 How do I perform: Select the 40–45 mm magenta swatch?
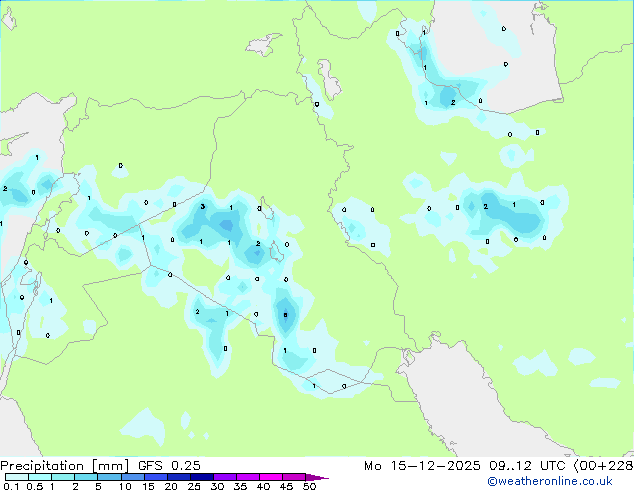(271, 477)
